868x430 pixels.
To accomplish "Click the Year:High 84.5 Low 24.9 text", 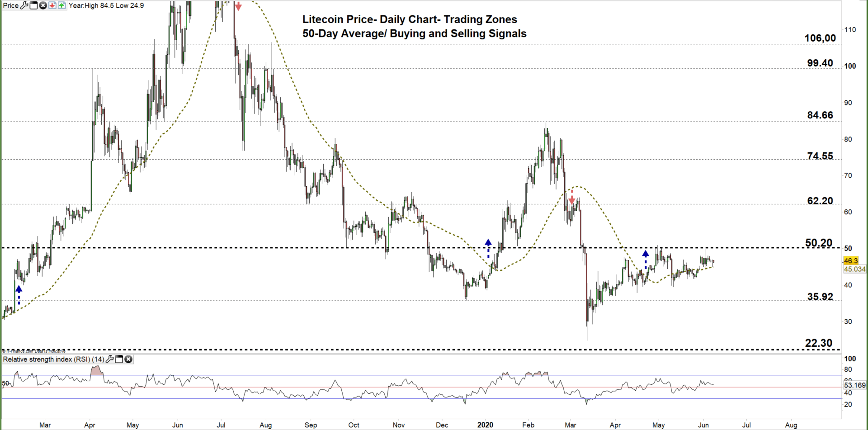I will 106,5.
